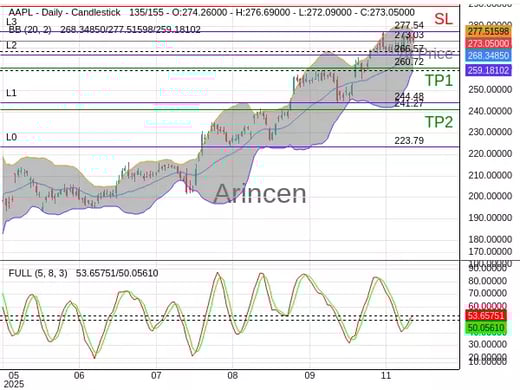520x390 pixels.
Task: Click the 'AAPL - Daily - Candlestick' chart title
Action: click(x=64, y=13)
